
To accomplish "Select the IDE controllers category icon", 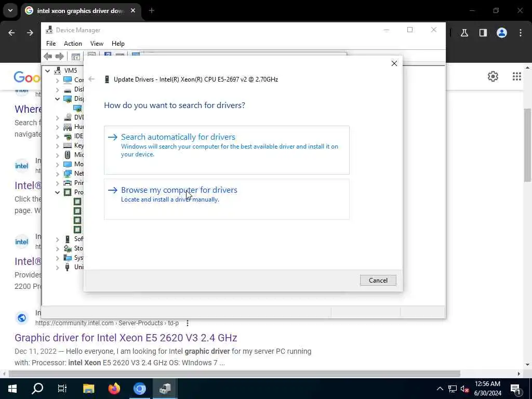I will point(68,136).
